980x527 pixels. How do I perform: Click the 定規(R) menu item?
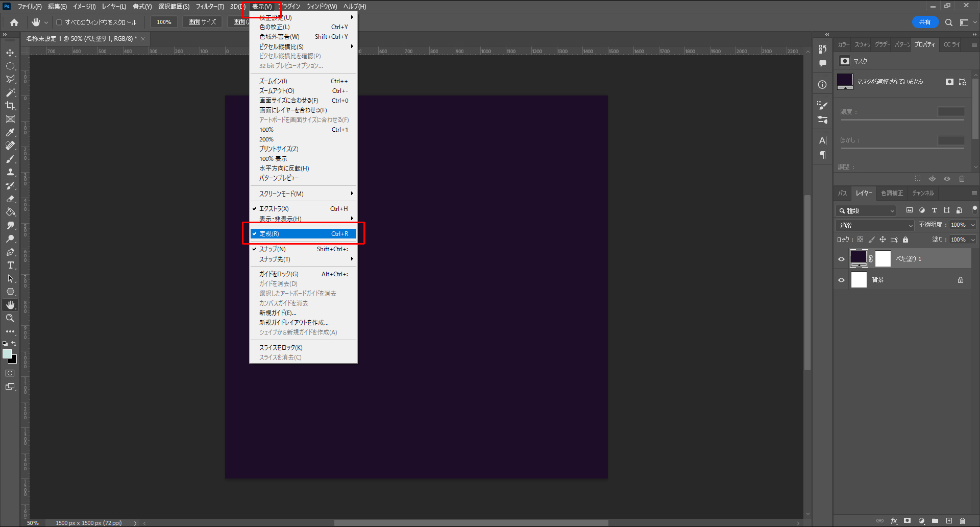(303, 234)
